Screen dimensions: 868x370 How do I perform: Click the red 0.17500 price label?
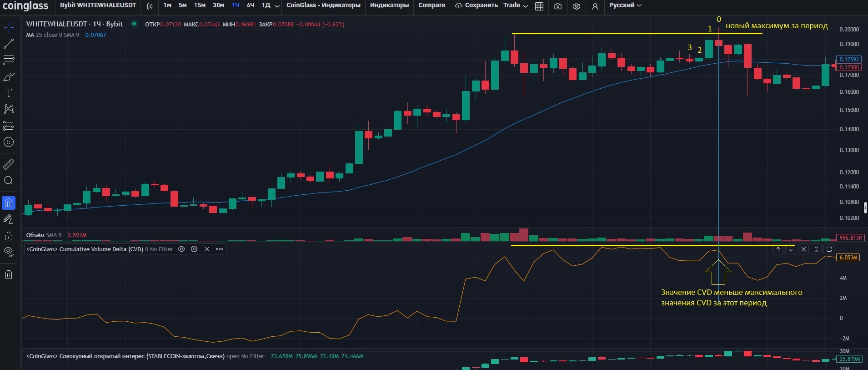[848, 67]
